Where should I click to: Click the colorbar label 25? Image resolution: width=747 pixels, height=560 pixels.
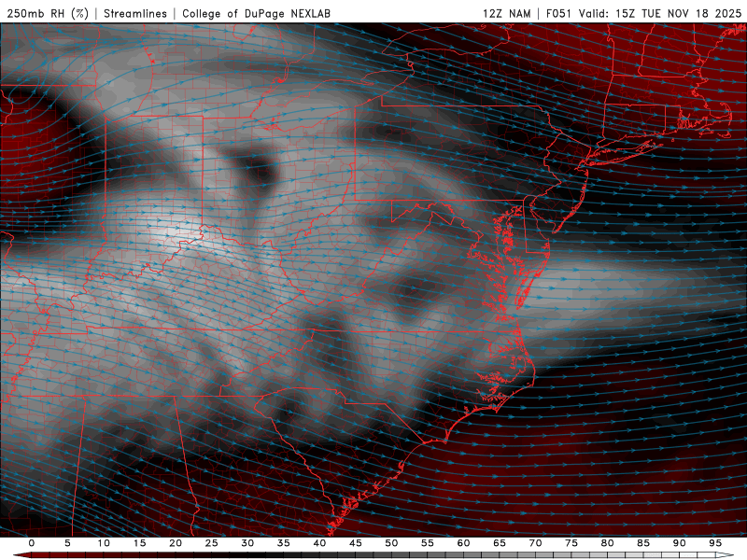click(x=212, y=543)
